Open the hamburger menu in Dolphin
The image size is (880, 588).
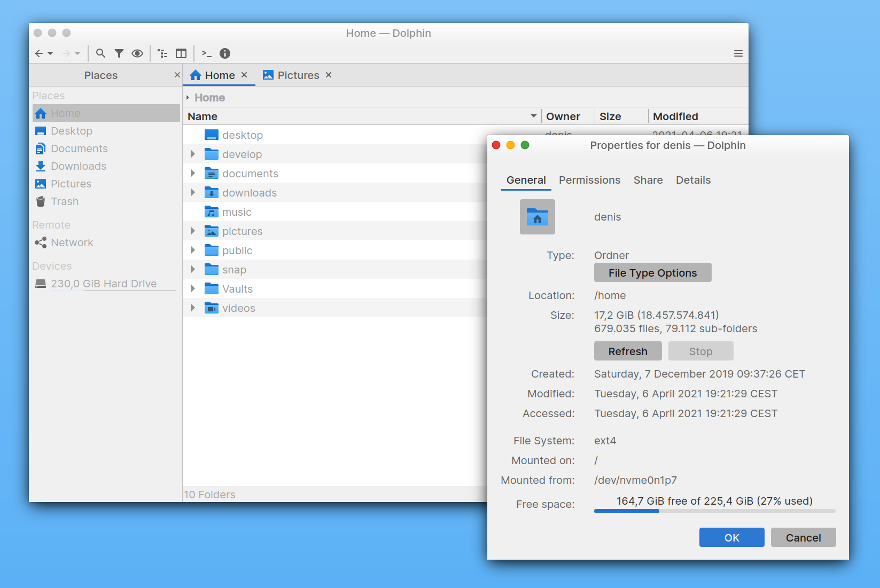[x=738, y=53]
